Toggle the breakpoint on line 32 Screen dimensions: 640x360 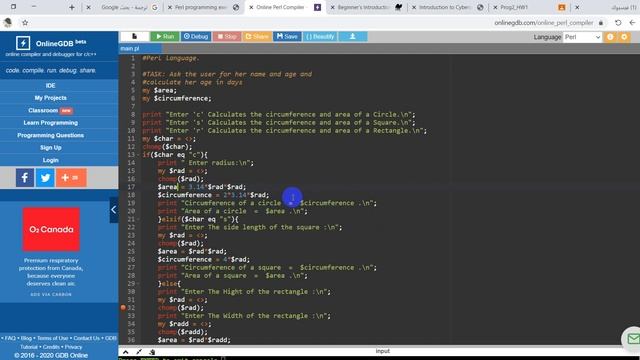click(x=123, y=308)
